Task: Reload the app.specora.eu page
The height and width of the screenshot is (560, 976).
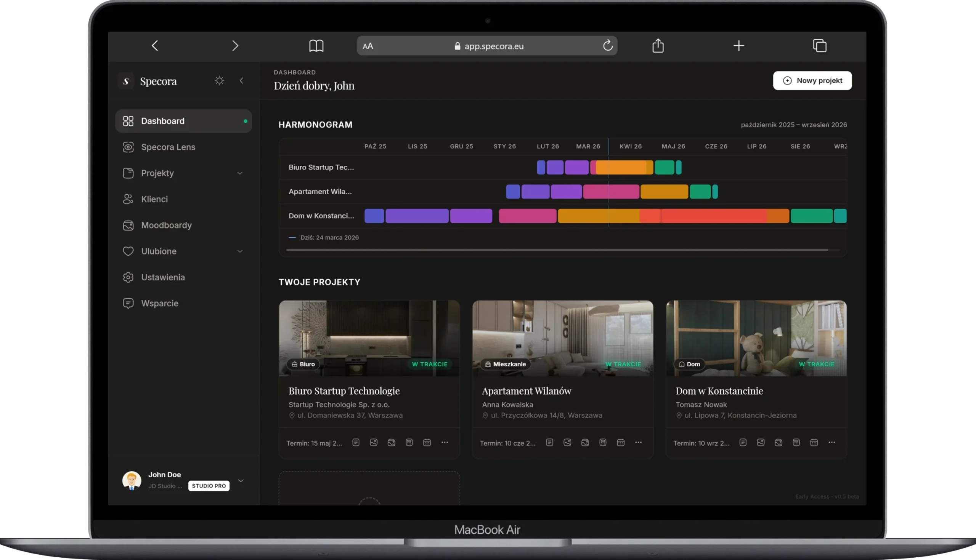Action: point(608,45)
